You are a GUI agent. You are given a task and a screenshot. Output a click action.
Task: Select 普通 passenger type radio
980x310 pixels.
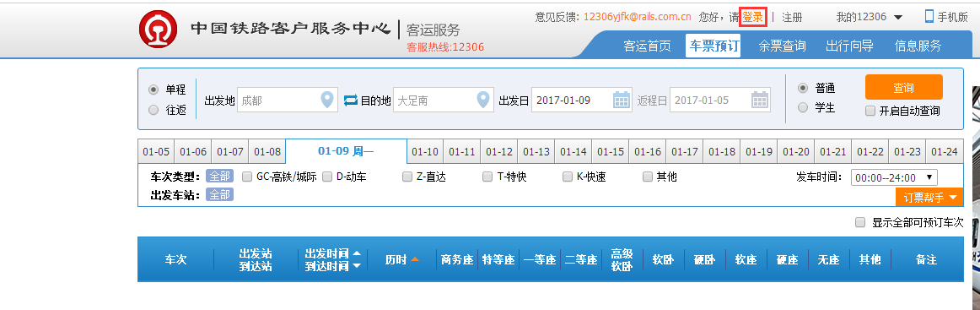point(803,88)
